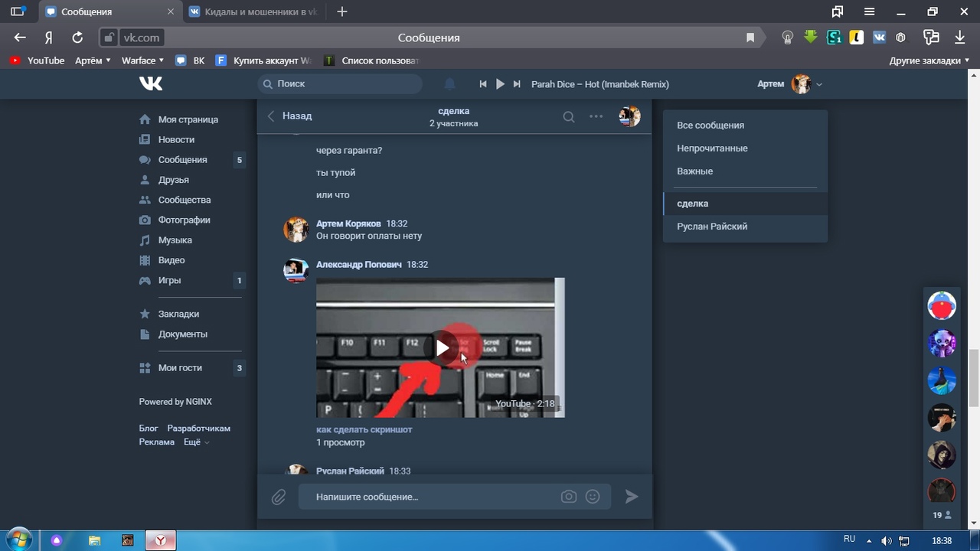Select the Непрочитанные messages filter
980x551 pixels.
pos(712,148)
